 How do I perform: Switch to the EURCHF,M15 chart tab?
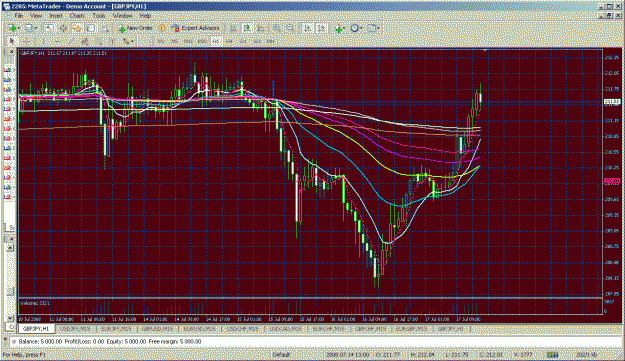click(x=328, y=329)
